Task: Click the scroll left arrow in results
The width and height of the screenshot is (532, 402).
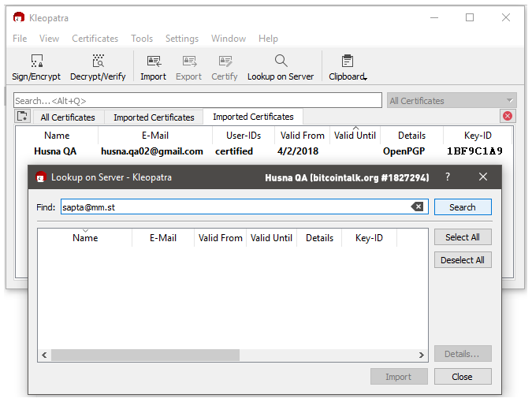Action: coord(44,355)
